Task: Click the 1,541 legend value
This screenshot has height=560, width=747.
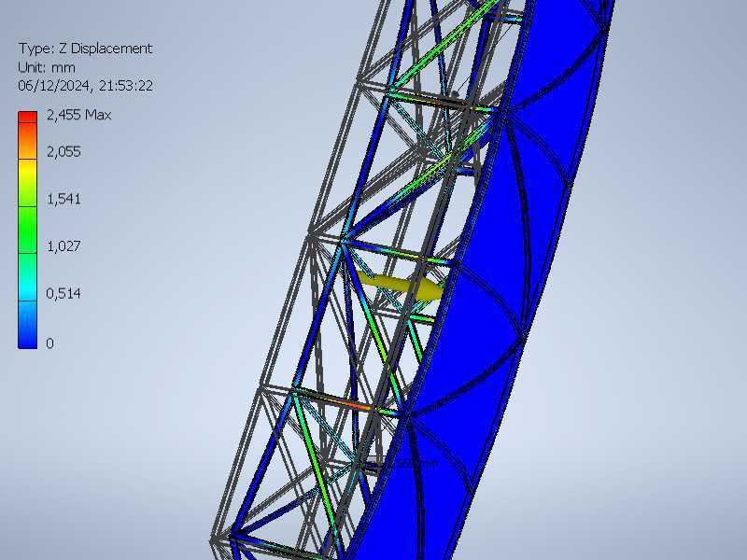Action: [x=63, y=199]
